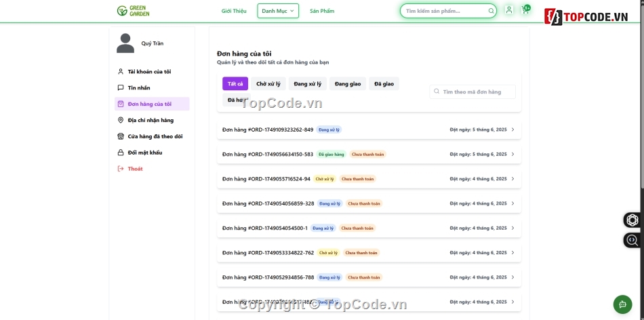Click Thoát to log out
This screenshot has height=320, width=644.
click(x=152, y=168)
